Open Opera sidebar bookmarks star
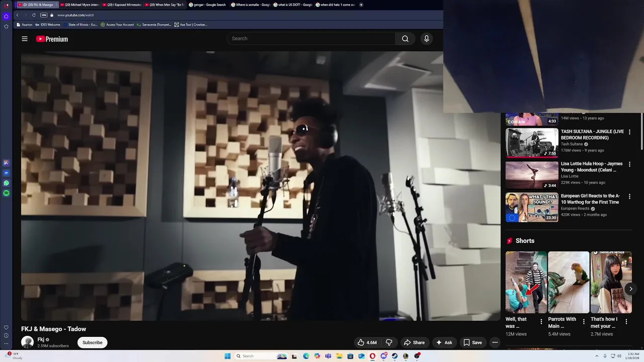 [6, 26]
